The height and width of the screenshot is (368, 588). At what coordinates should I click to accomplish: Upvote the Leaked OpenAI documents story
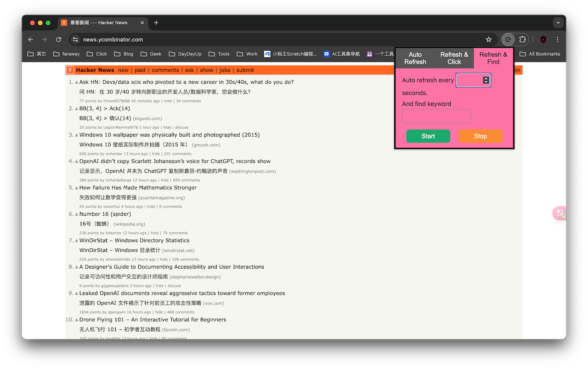77,294
